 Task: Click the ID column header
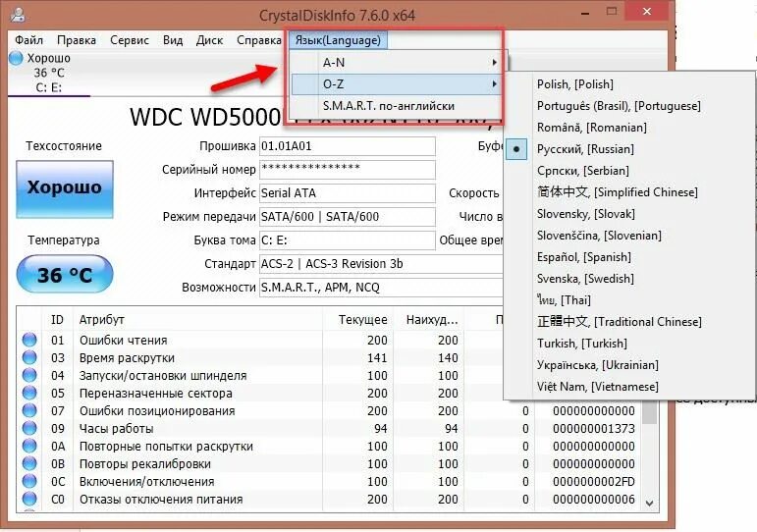[58, 320]
